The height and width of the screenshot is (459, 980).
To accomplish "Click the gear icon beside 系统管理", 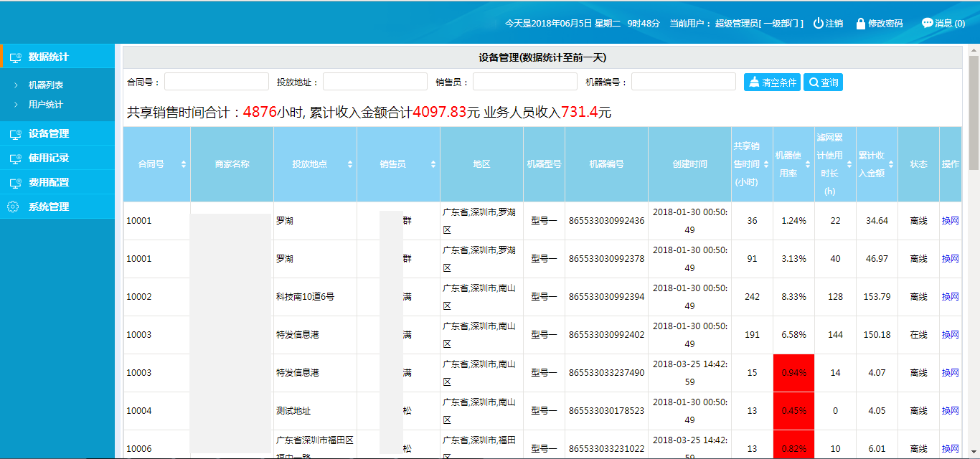I will point(13,207).
